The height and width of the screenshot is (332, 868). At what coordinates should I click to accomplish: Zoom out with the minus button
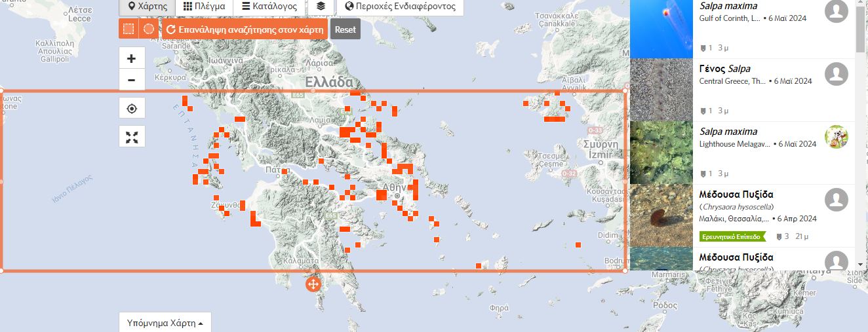tap(132, 80)
